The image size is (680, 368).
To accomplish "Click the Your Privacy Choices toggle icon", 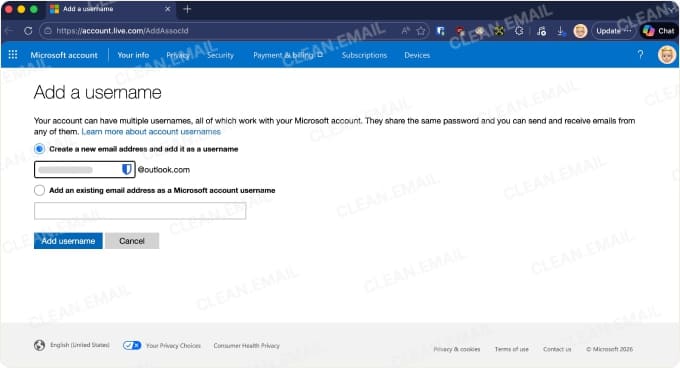I will pyautogui.click(x=132, y=345).
